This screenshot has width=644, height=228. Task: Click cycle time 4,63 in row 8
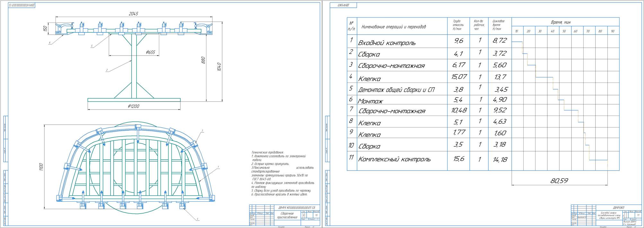(500, 122)
